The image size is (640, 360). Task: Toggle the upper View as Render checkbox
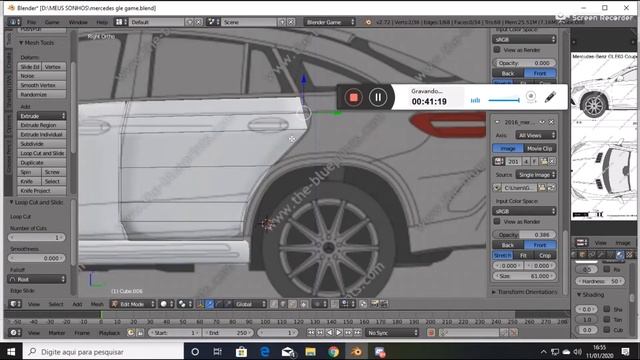coord(497,49)
